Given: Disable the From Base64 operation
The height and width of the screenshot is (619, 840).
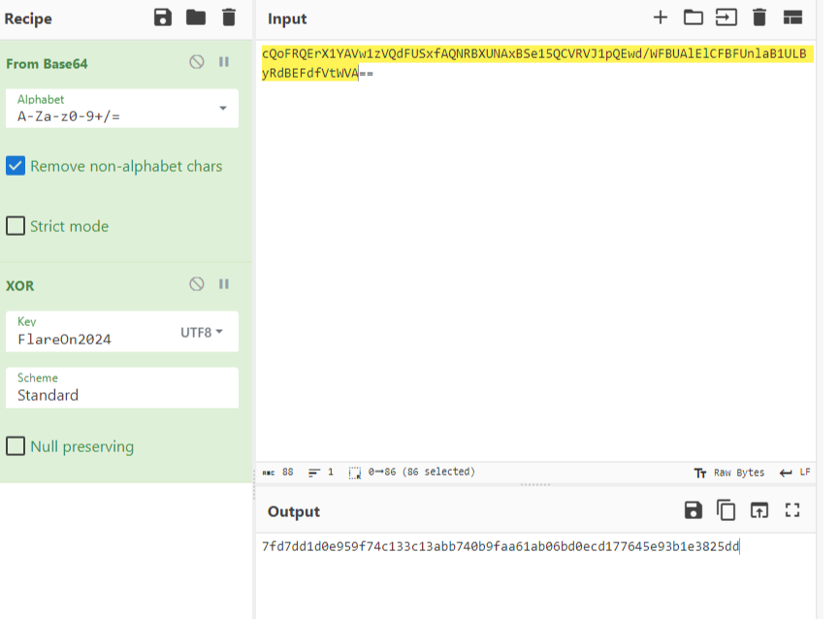Looking at the screenshot, I should tap(197, 62).
